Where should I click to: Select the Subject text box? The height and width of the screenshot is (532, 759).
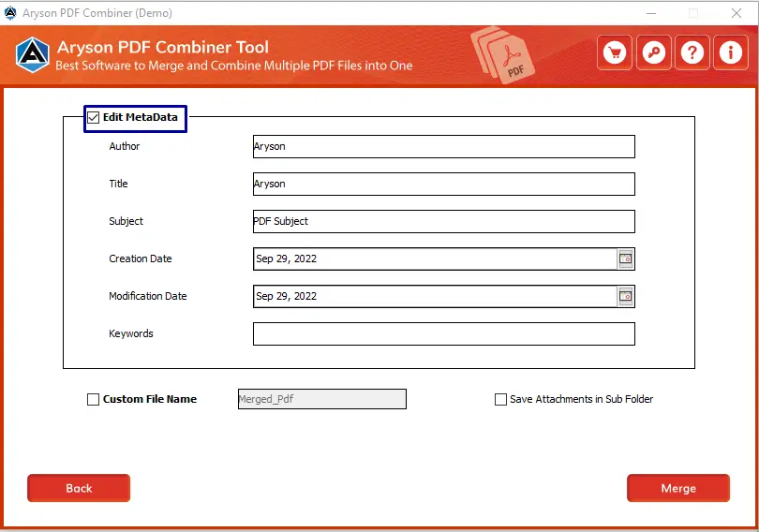coord(443,222)
